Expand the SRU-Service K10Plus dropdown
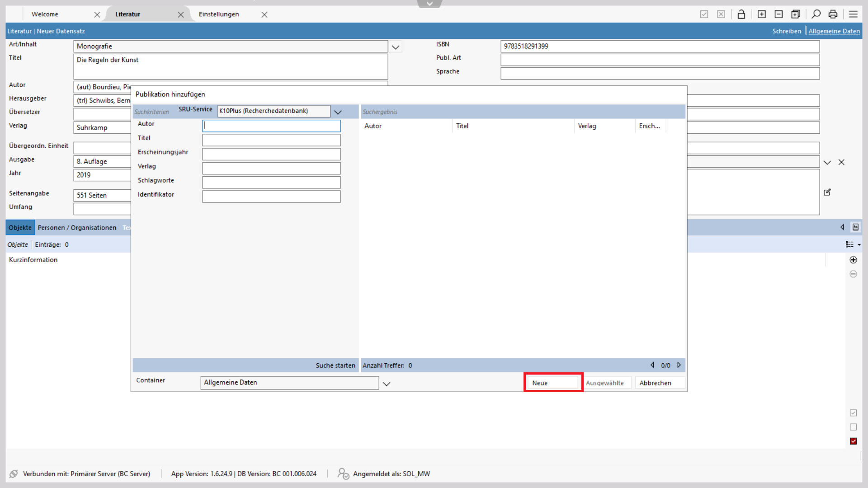 pyautogui.click(x=338, y=112)
